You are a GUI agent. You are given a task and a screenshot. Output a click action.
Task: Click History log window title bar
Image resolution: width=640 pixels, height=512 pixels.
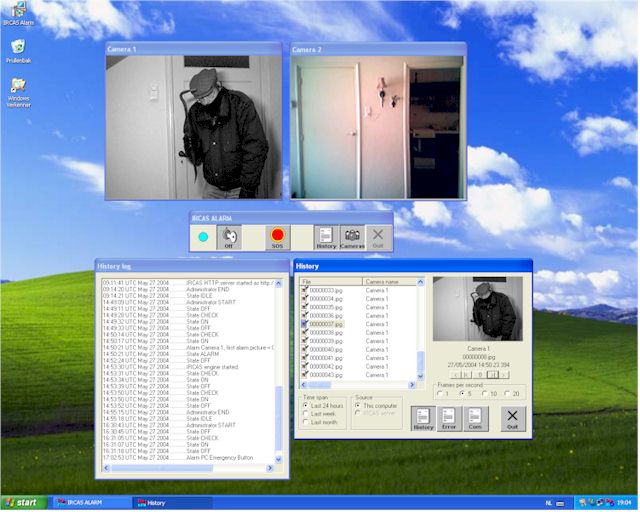pos(192,266)
